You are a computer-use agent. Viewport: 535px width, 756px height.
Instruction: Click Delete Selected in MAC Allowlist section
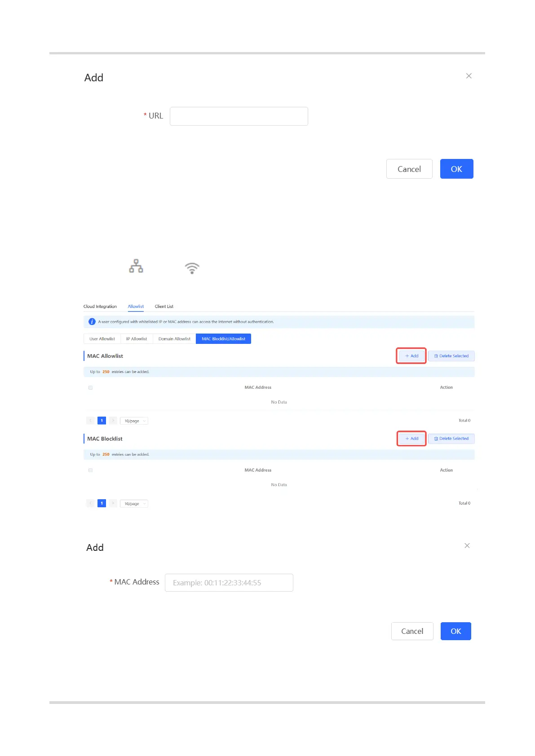point(451,356)
